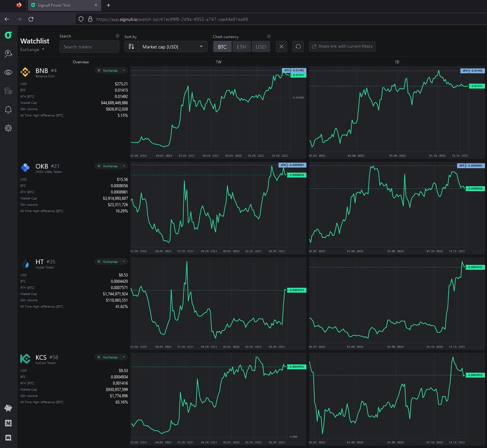The image size is (487, 448).
Task: Open the Medium link icon in sidebar
Action: click(8, 423)
